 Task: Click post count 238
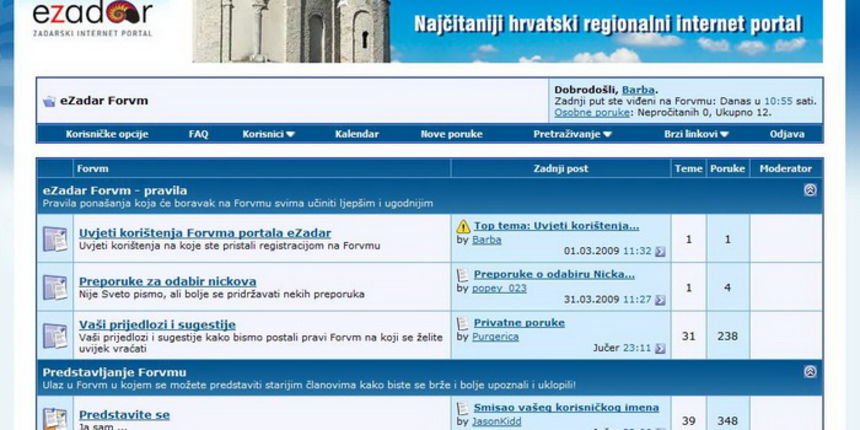[x=727, y=336]
